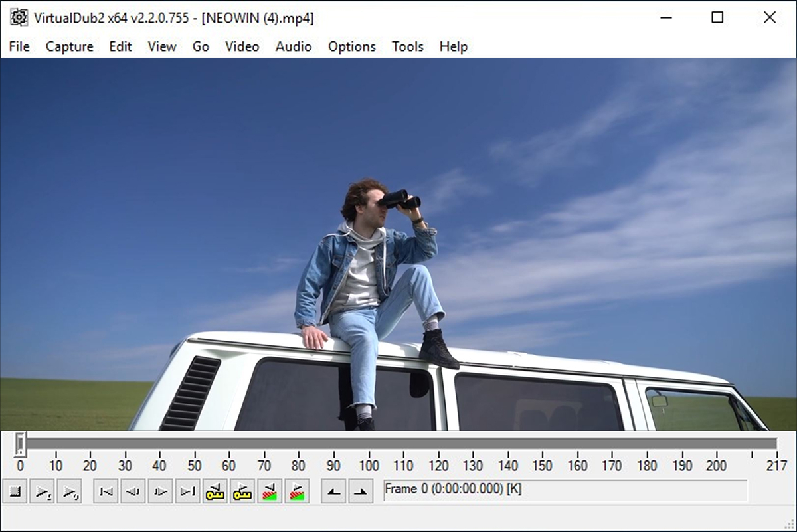Click timeline tick labeled 120
The height and width of the screenshot is (532, 797).
(x=438, y=466)
